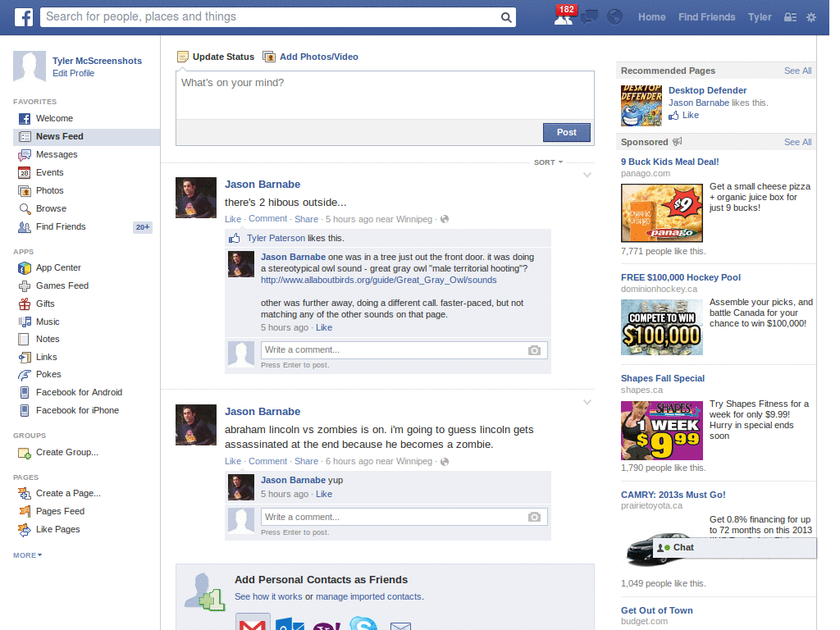
Task: Click the Create Group icon
Action: 25,453
